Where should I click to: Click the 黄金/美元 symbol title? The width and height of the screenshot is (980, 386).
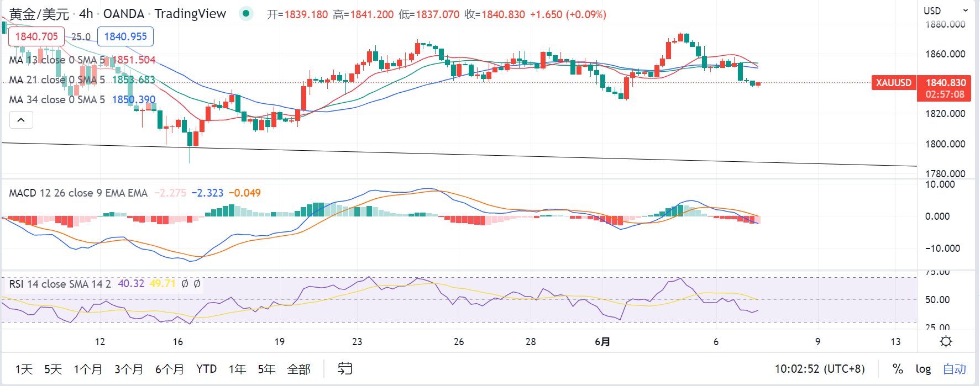(x=39, y=14)
